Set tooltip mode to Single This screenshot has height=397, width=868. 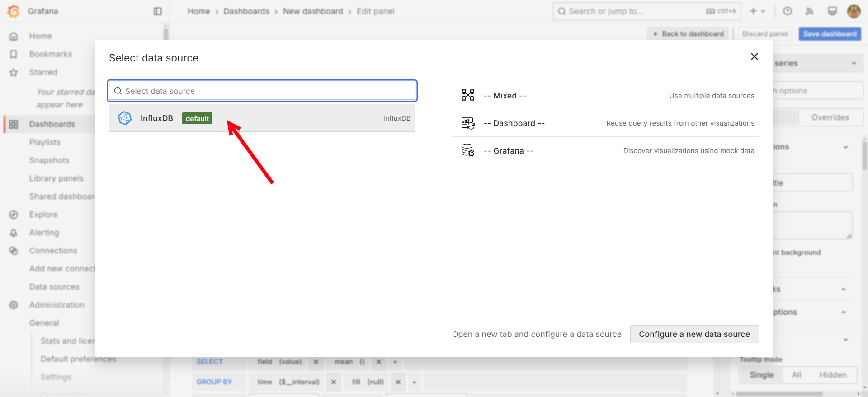(761, 375)
